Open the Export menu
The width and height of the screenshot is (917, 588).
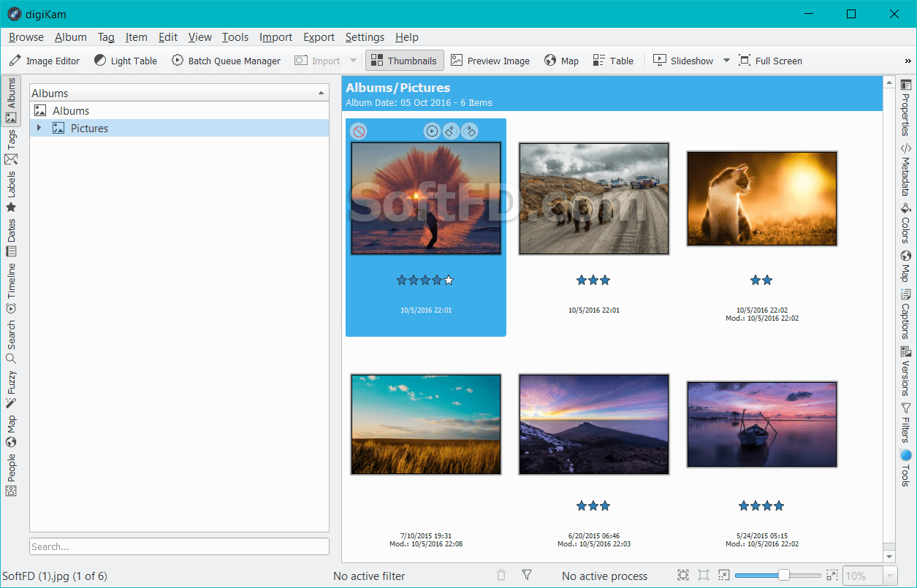click(319, 37)
